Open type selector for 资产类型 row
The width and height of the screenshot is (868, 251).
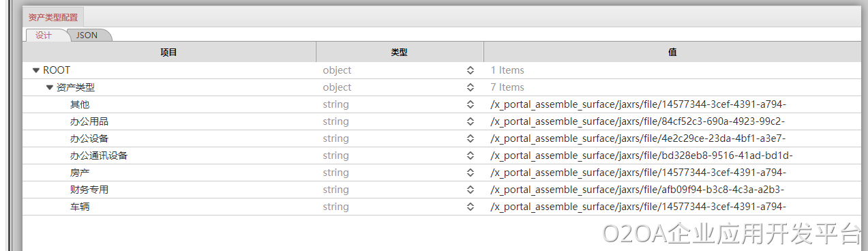click(470, 87)
